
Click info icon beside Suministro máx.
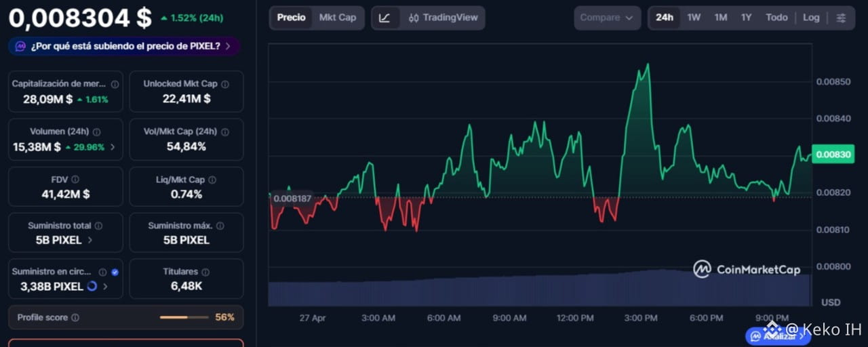(220, 226)
